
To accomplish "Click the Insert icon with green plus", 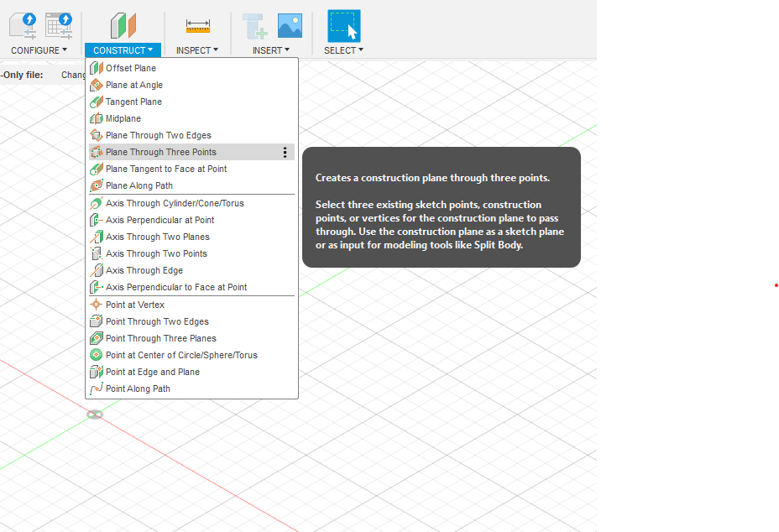I will (255, 26).
